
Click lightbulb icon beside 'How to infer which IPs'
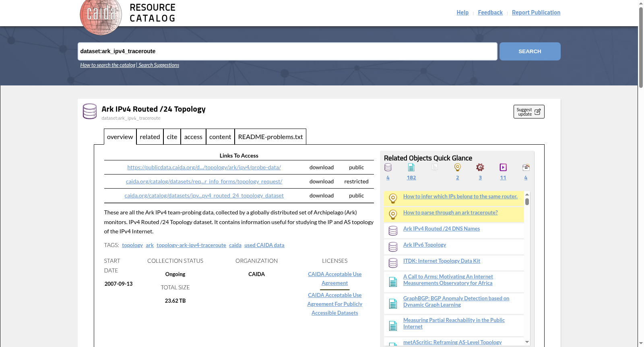393,198
